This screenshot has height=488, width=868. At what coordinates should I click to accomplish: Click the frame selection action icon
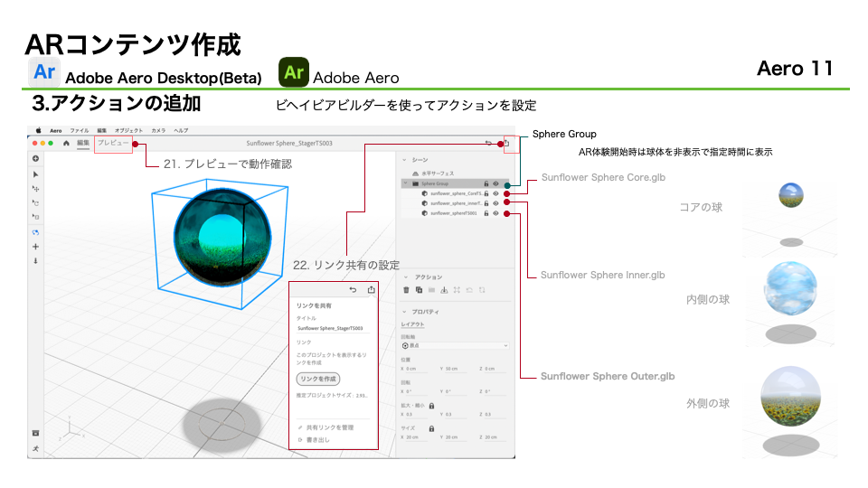(x=457, y=290)
